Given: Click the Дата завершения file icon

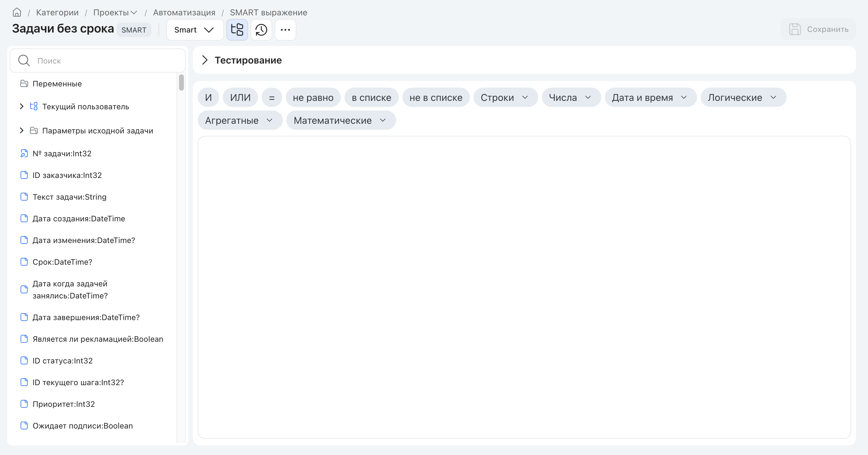Looking at the screenshot, I should pos(24,317).
